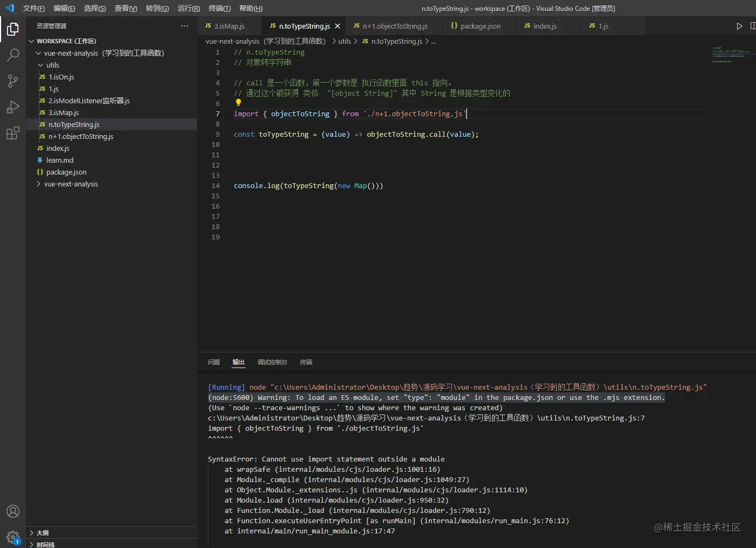Image resolution: width=756 pixels, height=548 pixels.
Task: Open the Extensions view
Action: click(x=13, y=133)
